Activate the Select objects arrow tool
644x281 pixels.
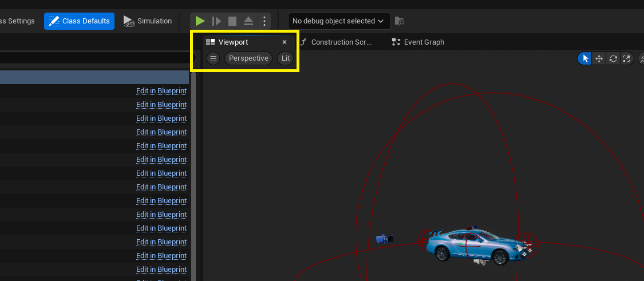point(585,58)
